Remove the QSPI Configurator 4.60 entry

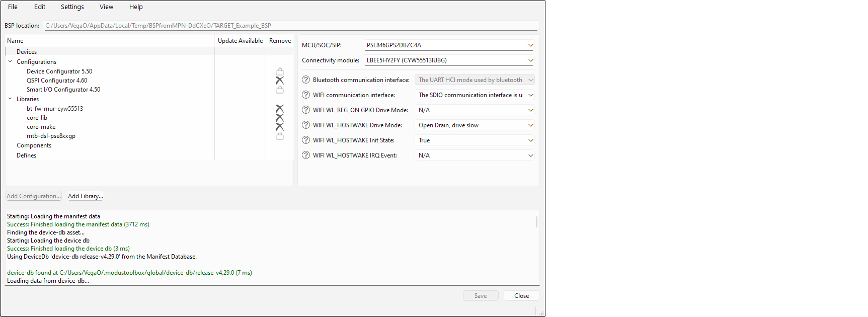[x=280, y=81]
